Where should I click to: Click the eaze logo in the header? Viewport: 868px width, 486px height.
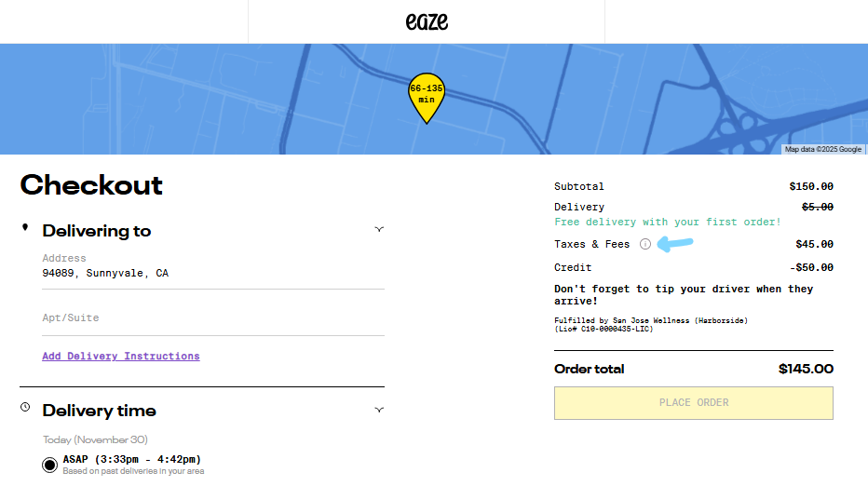pos(427,20)
